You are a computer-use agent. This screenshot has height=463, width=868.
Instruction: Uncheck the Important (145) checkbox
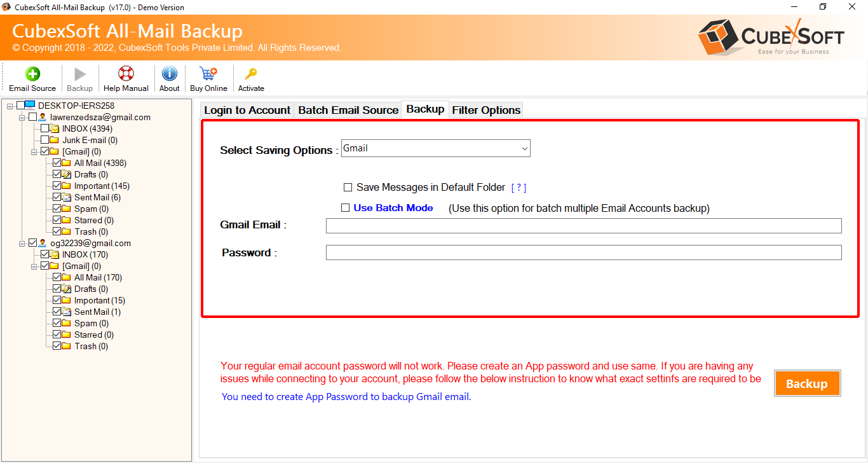click(x=57, y=186)
